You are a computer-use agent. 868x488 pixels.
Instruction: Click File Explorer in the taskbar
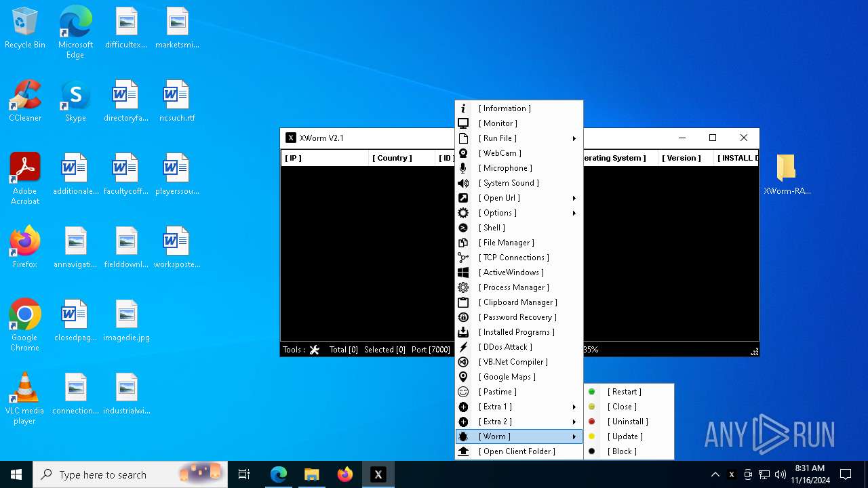pyautogui.click(x=312, y=474)
